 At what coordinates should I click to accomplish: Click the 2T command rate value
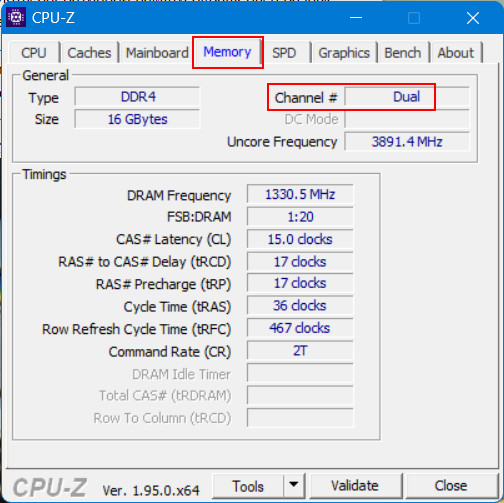point(300,351)
